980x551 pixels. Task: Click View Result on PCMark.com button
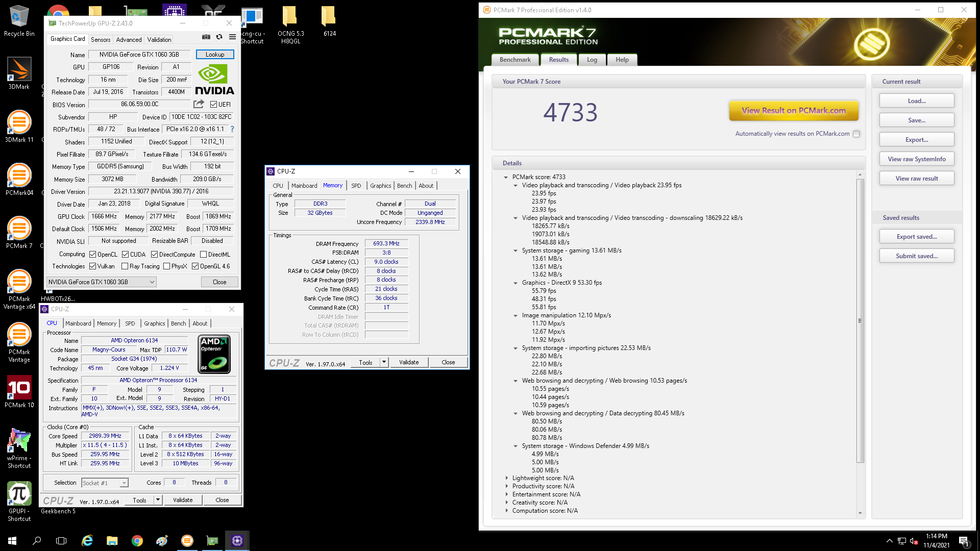click(x=794, y=110)
